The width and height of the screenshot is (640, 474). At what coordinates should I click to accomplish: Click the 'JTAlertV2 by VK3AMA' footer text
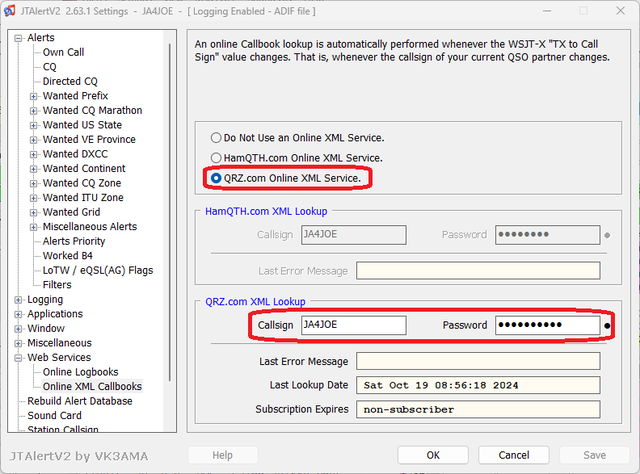click(x=79, y=456)
